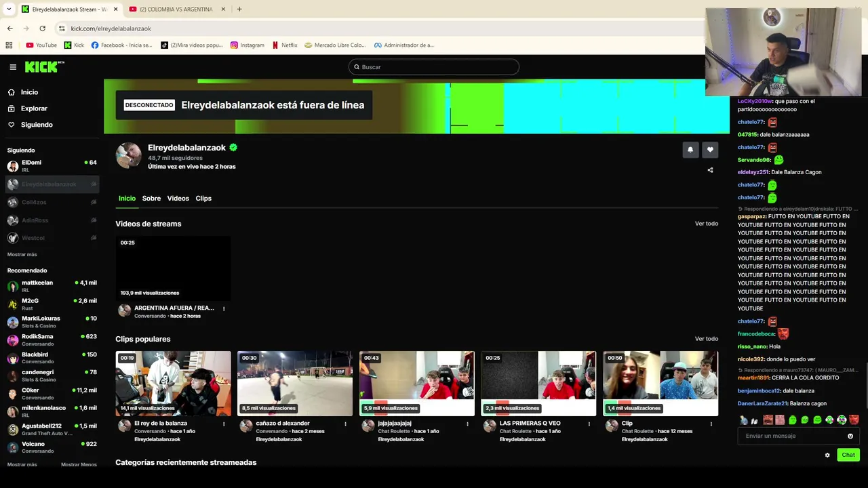Open RodikSama recommended channel

pos(52,340)
